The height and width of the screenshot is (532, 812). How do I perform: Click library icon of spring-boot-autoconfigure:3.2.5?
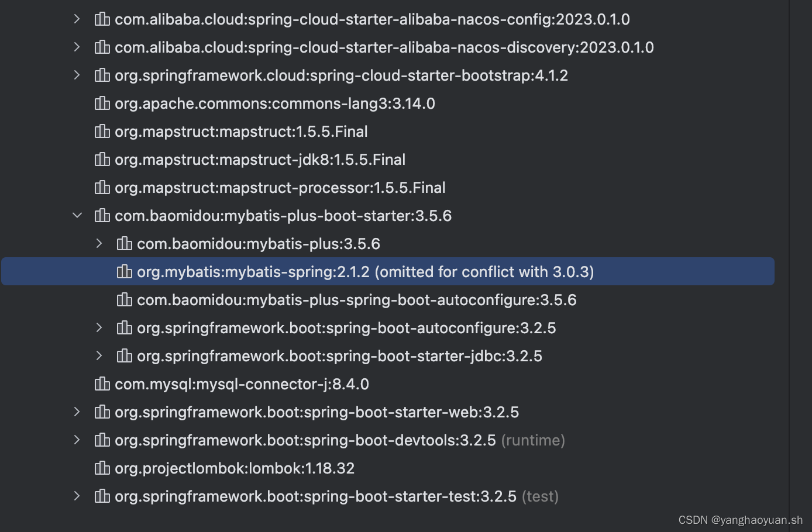[x=125, y=328]
